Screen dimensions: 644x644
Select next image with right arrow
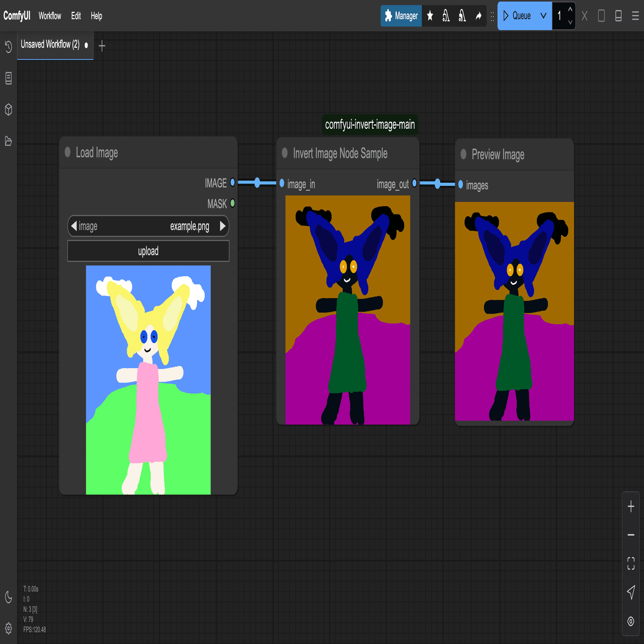[223, 226]
